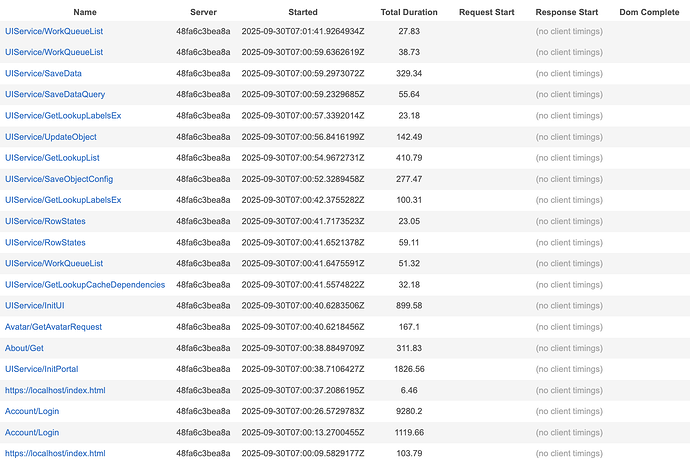Open the WorkQueueList entry lasting 27.83
This screenshot has width=690, height=465.
pyautogui.click(x=54, y=31)
